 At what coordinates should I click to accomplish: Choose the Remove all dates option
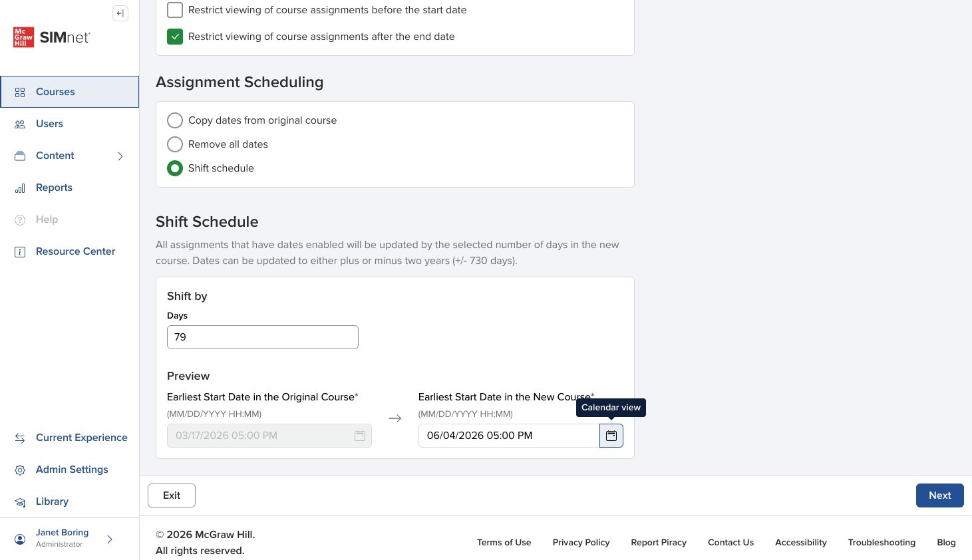(x=175, y=144)
